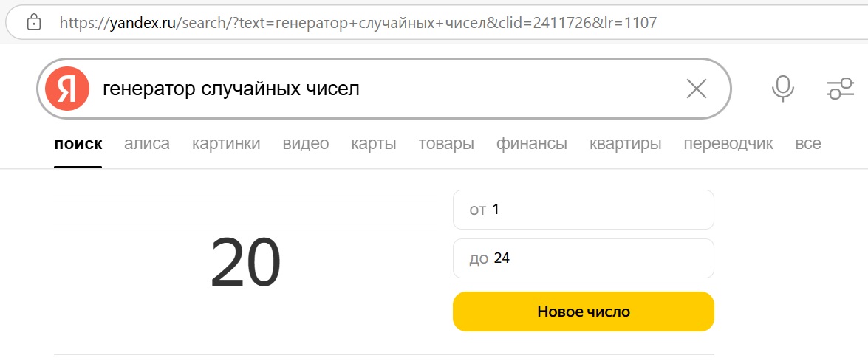Start voice search with microphone icon
This screenshot has height=361, width=868.
coord(783,89)
